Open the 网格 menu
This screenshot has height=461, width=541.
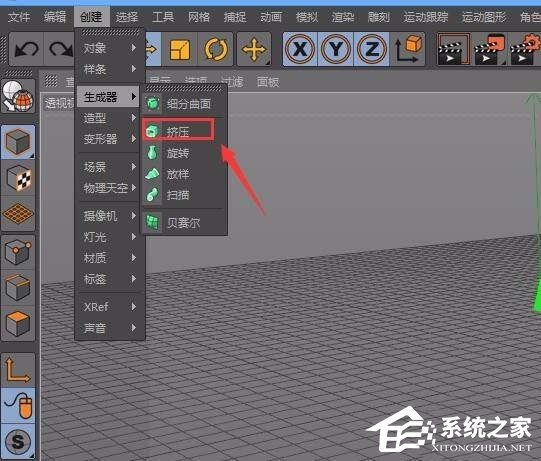tap(199, 17)
